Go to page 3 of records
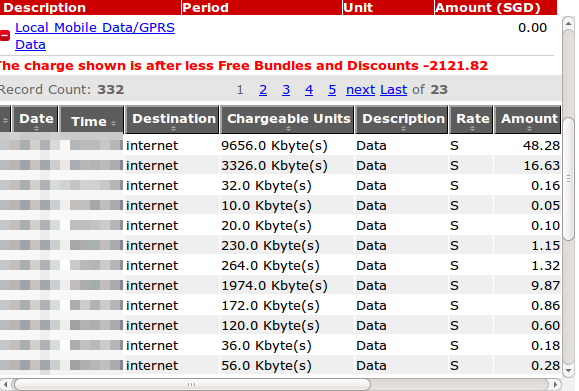The height and width of the screenshot is (391, 579). (x=286, y=90)
